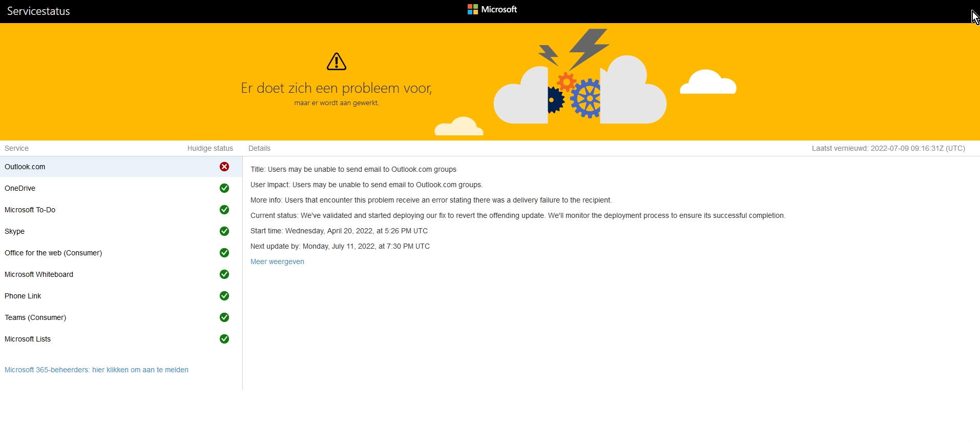The height and width of the screenshot is (442, 980).
Task: Click the Microsoft logo in the header
Action: 492,9
